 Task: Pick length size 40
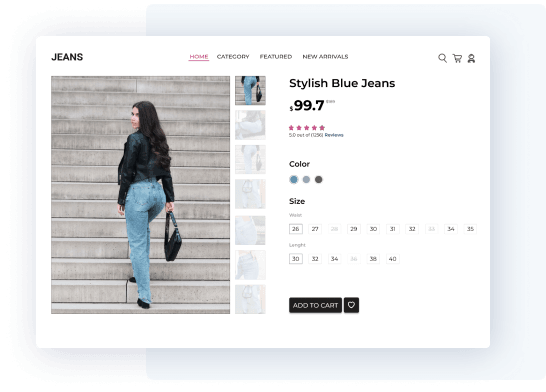click(x=393, y=259)
